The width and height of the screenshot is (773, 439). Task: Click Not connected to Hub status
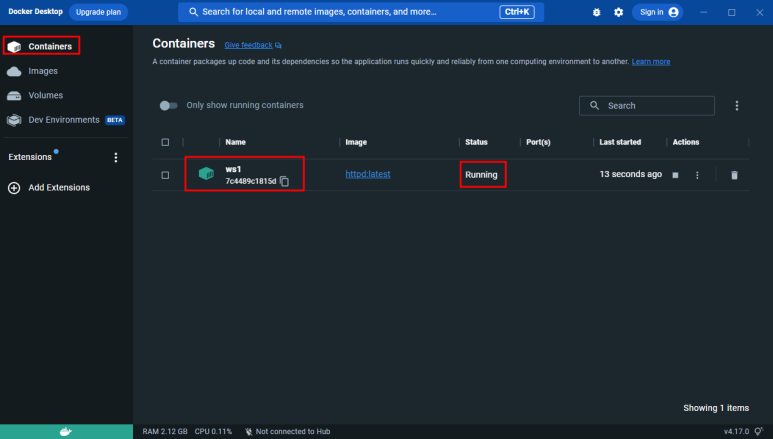pos(293,432)
